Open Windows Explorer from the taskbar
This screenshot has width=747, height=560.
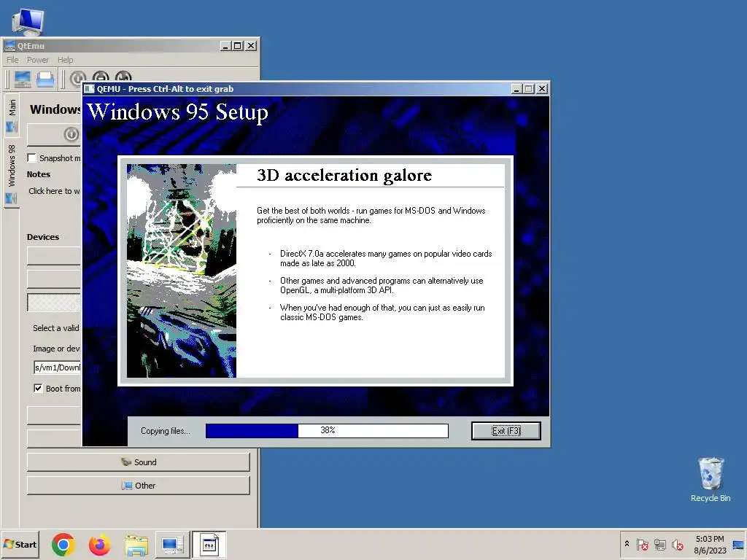point(136,545)
